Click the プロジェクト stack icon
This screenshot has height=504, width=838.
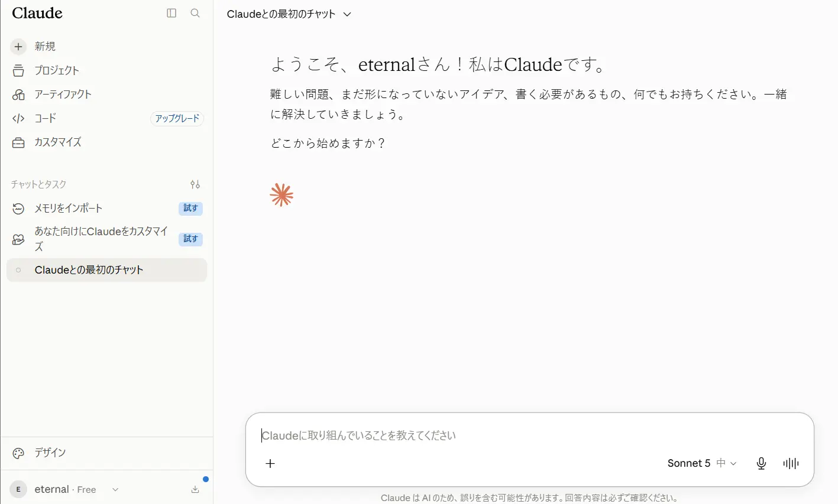pos(18,70)
